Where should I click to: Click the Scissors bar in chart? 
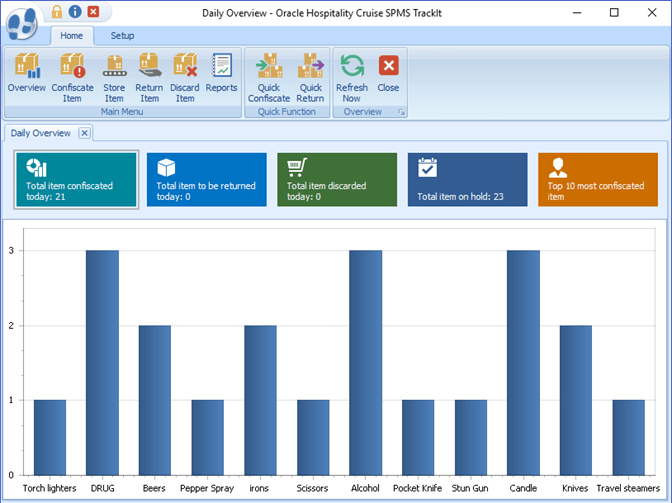tap(313, 437)
